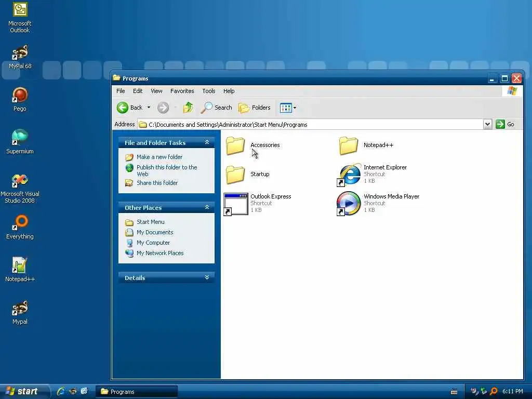Open the Microsoft Outlook desktop icon

tap(20, 18)
